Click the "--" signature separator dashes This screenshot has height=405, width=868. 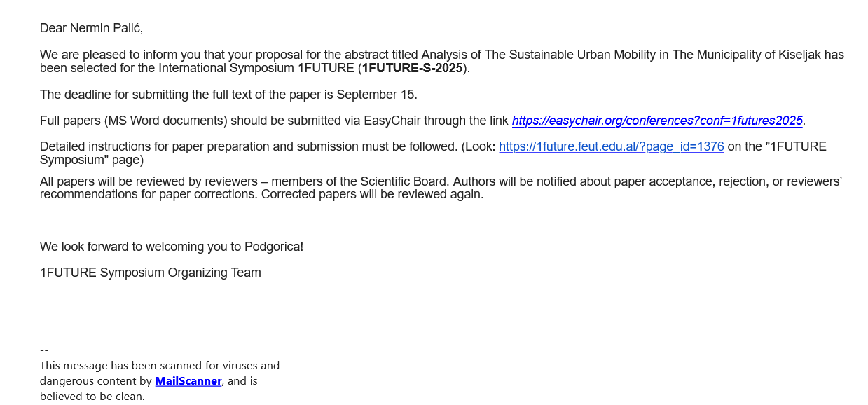point(44,350)
